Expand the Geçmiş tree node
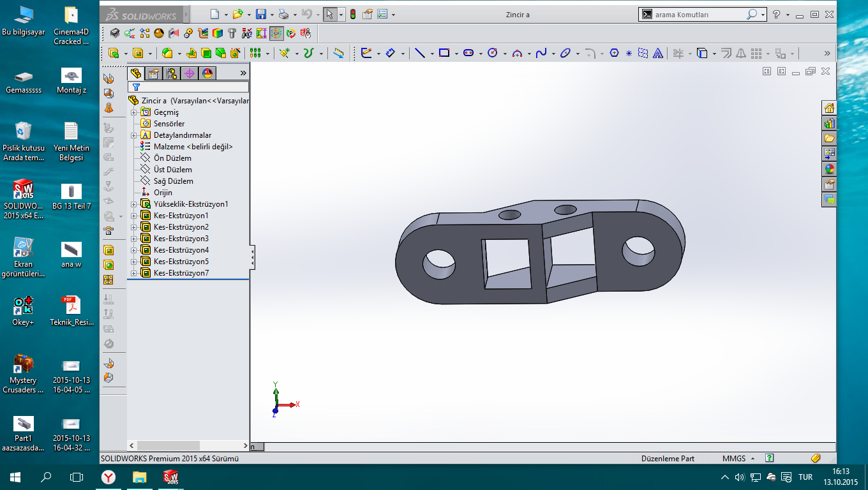The image size is (868, 490). (134, 112)
